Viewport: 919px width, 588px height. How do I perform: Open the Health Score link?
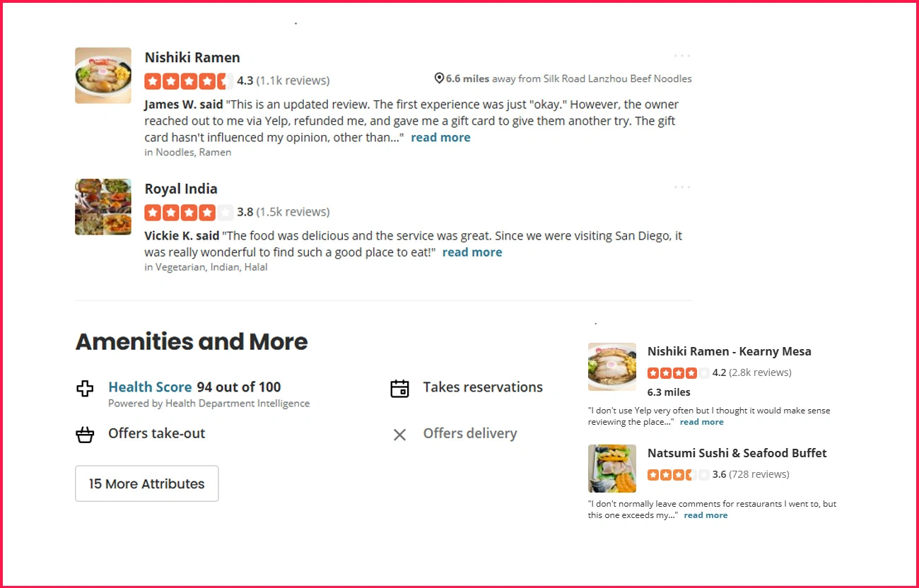click(x=150, y=387)
